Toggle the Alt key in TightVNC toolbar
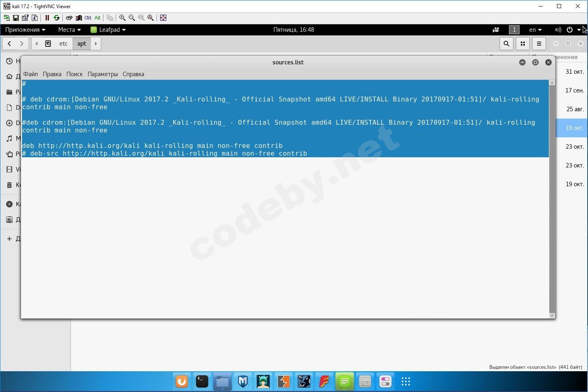The height and width of the screenshot is (392, 588). (x=97, y=18)
